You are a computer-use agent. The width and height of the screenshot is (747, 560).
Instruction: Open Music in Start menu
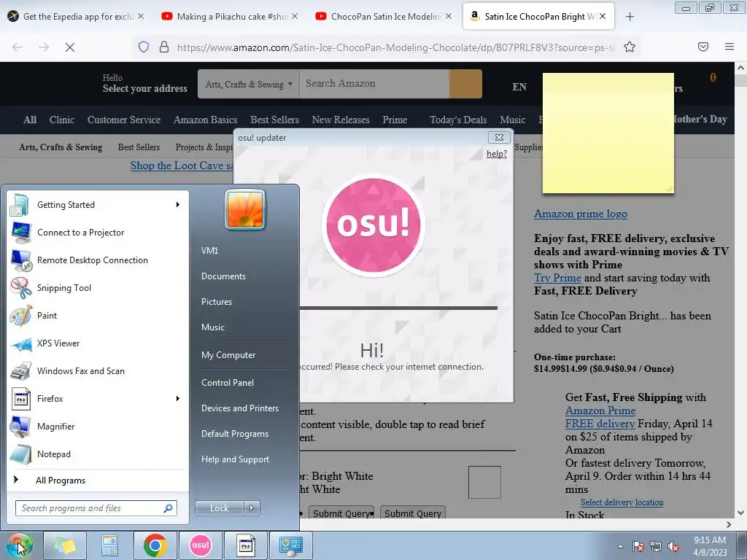pos(212,327)
